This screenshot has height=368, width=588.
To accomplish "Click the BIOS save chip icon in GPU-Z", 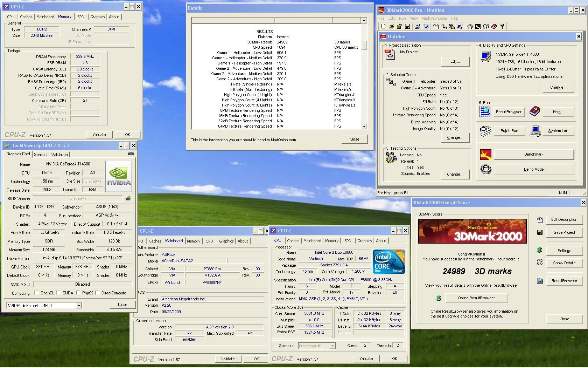I will point(128,198).
